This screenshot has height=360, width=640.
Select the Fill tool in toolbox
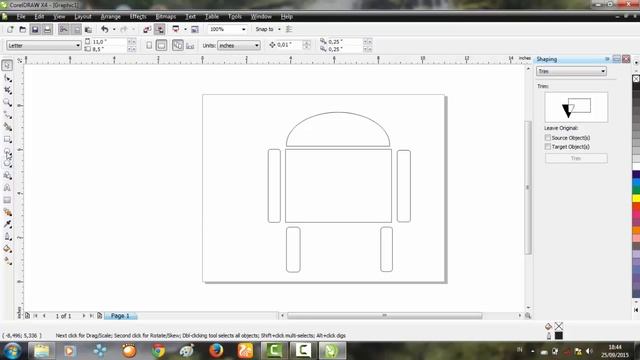tap(7, 249)
